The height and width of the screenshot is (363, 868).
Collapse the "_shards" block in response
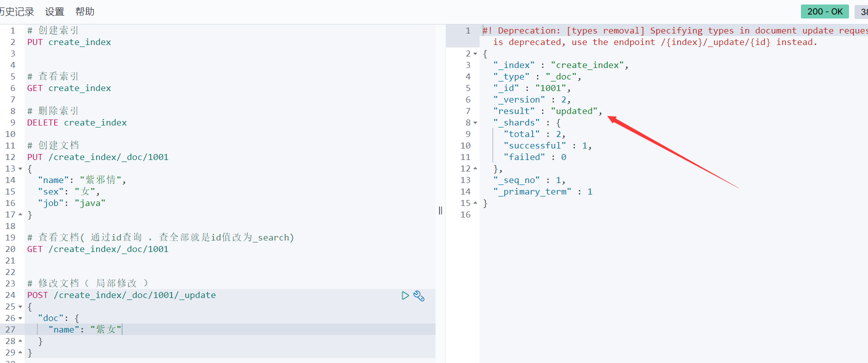(476, 123)
